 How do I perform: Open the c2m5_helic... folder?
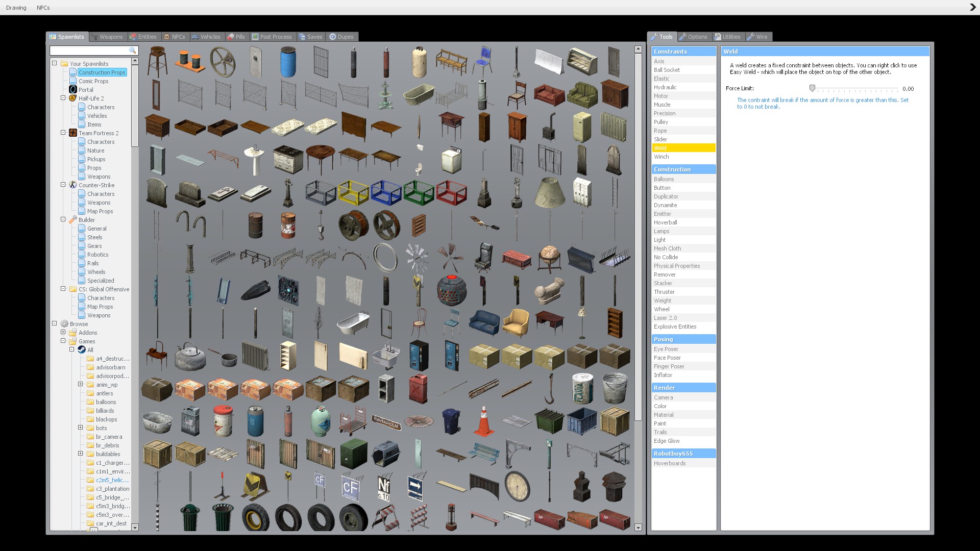click(x=112, y=480)
